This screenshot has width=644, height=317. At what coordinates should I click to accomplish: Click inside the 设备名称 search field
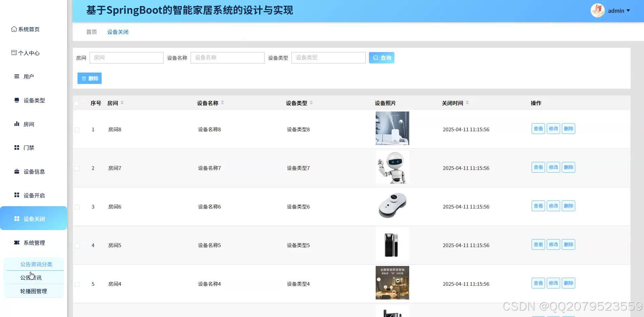tap(227, 57)
